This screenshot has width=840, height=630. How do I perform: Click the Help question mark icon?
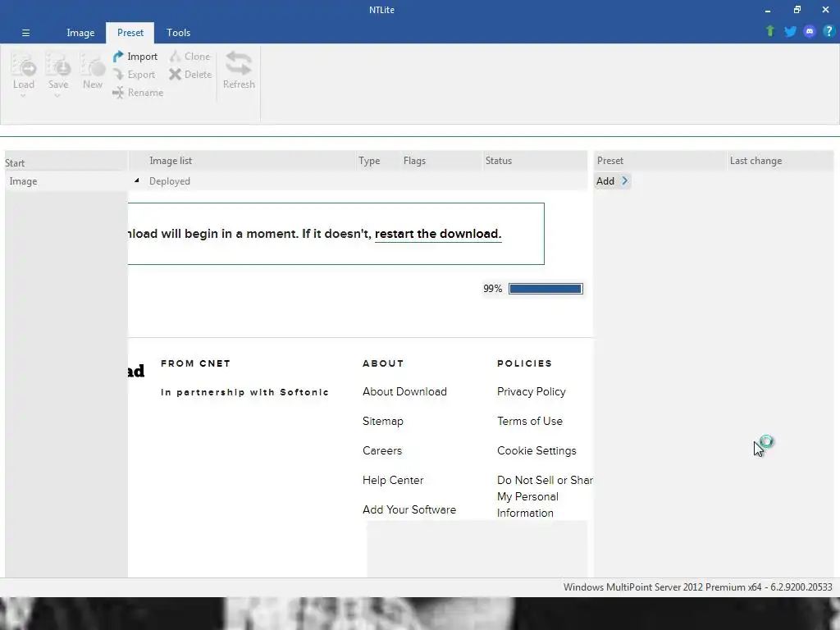pos(829,32)
